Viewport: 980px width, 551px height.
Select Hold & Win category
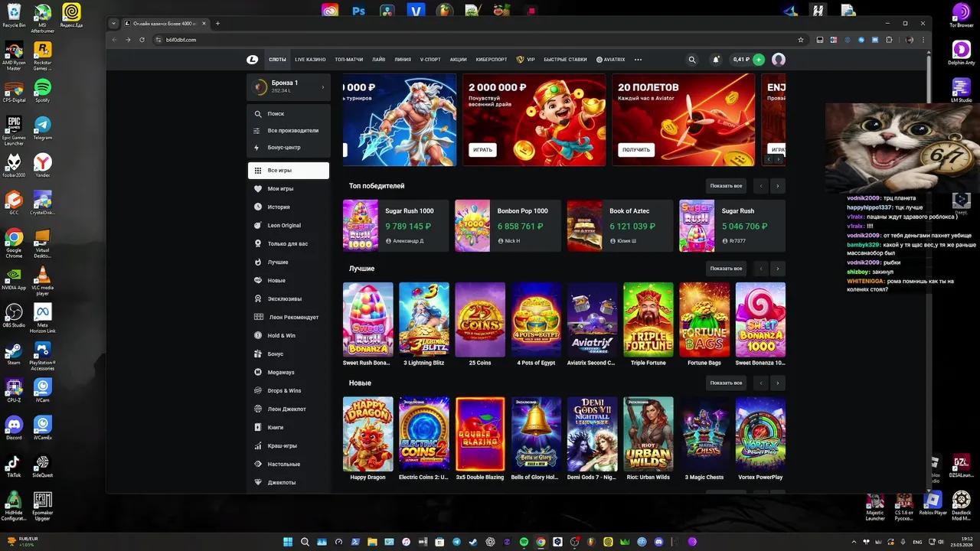pos(289,335)
